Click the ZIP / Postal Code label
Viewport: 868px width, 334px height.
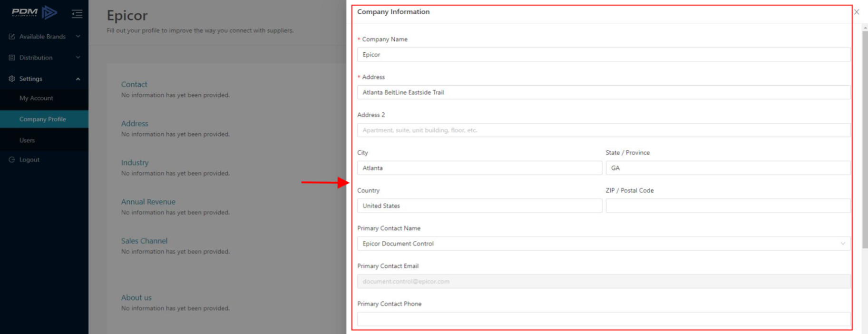630,190
